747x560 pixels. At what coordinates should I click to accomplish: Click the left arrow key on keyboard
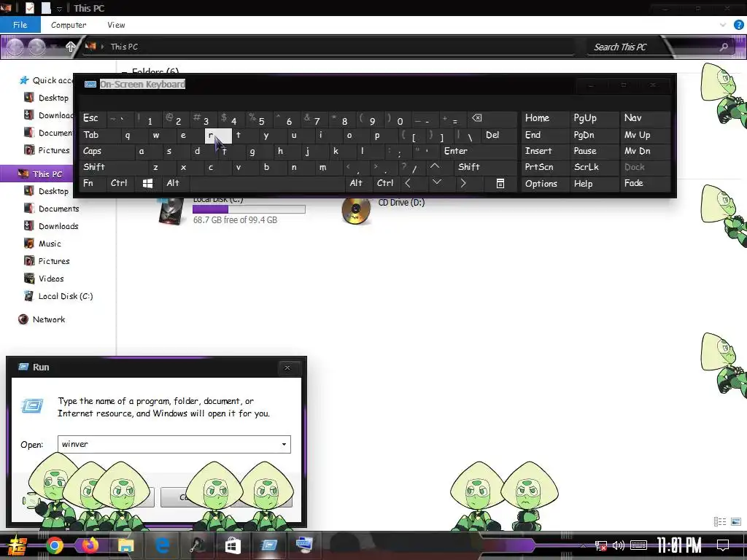(408, 183)
